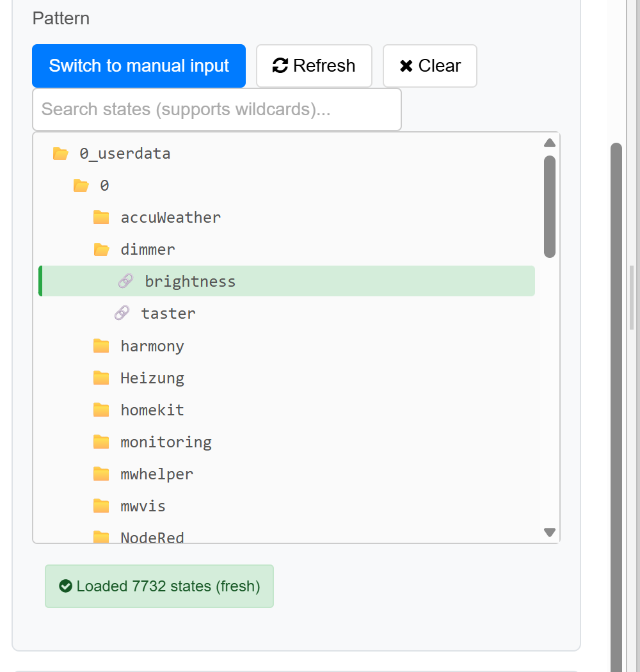Image resolution: width=640 pixels, height=672 pixels.
Task: Click the tree list scroll up arrow
Action: tap(549, 143)
